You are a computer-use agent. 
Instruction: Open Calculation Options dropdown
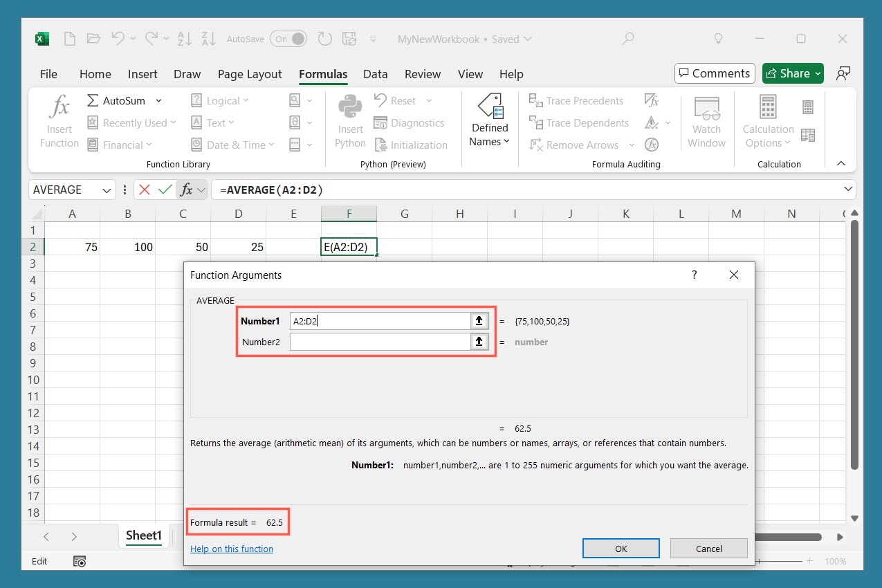pyautogui.click(x=768, y=122)
